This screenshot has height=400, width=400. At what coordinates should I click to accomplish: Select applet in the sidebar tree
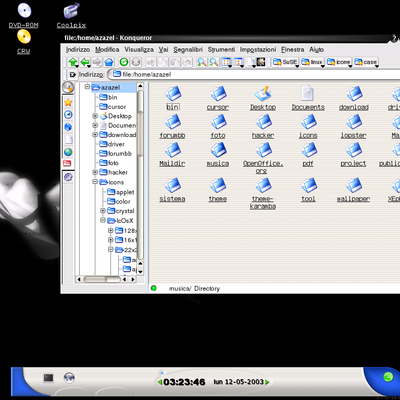tap(121, 192)
